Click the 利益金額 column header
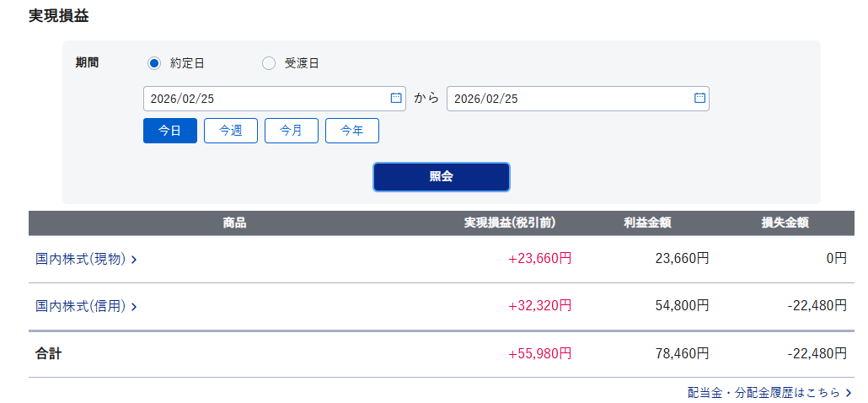Image resolution: width=868 pixels, height=403 pixels. pyautogui.click(x=647, y=223)
